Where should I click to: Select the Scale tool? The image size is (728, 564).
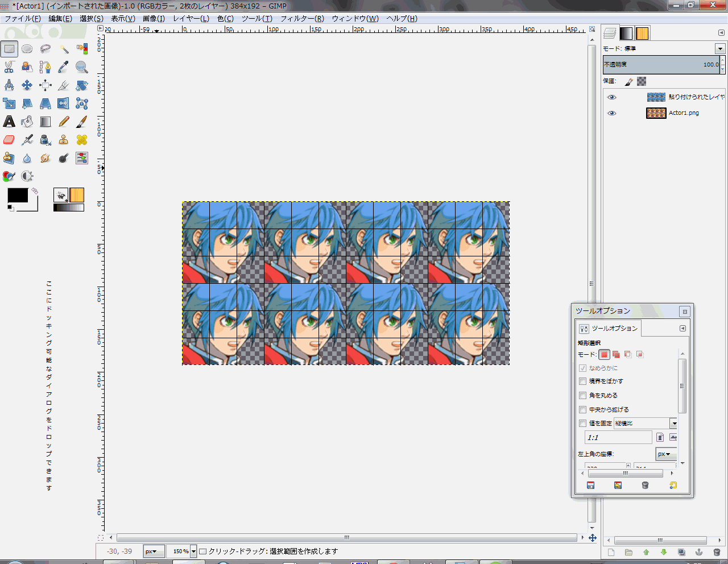(x=9, y=103)
